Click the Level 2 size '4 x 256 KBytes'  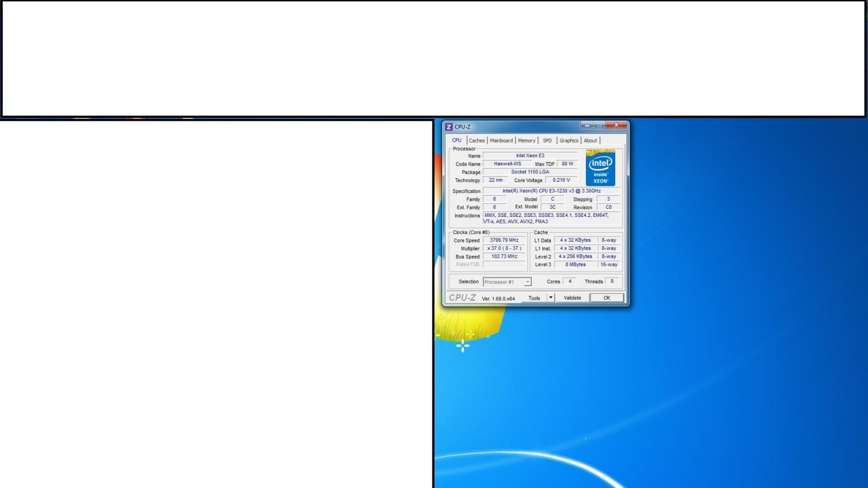(575, 256)
